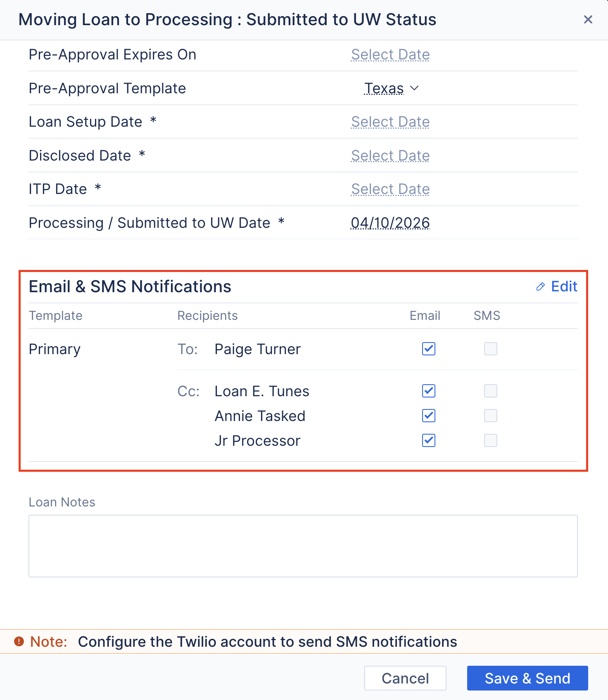
Task: Click the pencil Edit icon for notifications
Action: click(540, 286)
